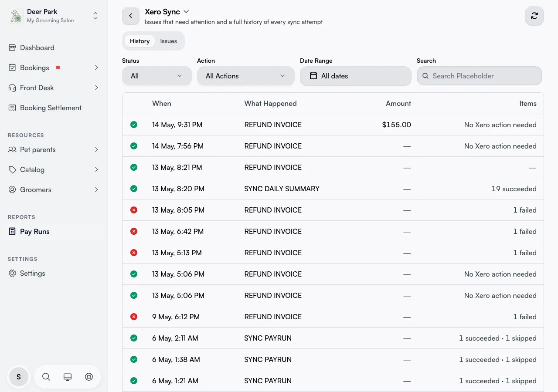Click failed icon for 13 May, 6:42 PM
The height and width of the screenshot is (392, 558).
tap(134, 231)
